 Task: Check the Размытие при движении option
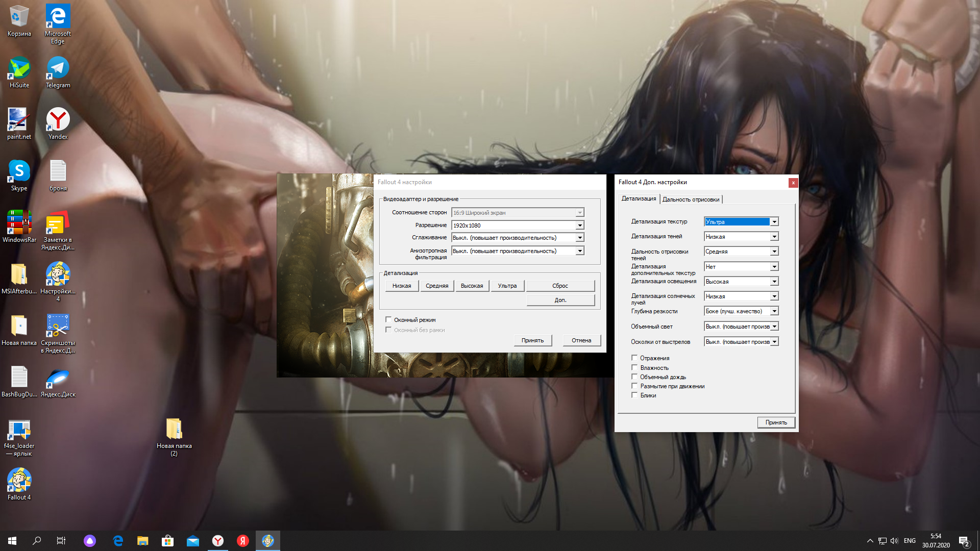click(x=634, y=386)
